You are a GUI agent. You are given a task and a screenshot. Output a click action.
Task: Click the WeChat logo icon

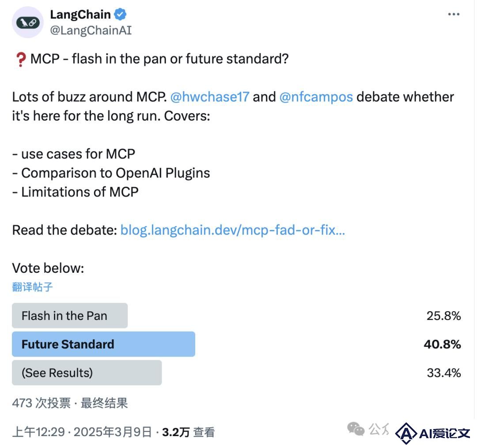pos(356,429)
